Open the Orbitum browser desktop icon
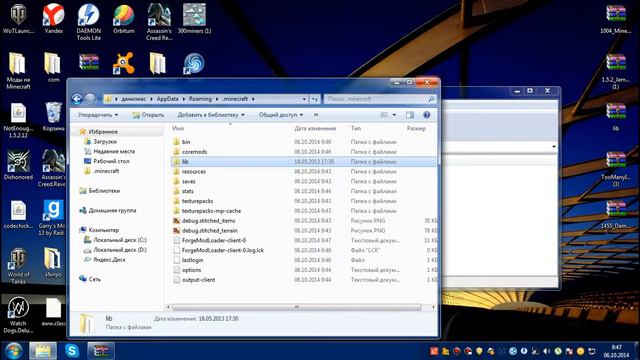This screenshot has height=360, width=640. [124, 18]
